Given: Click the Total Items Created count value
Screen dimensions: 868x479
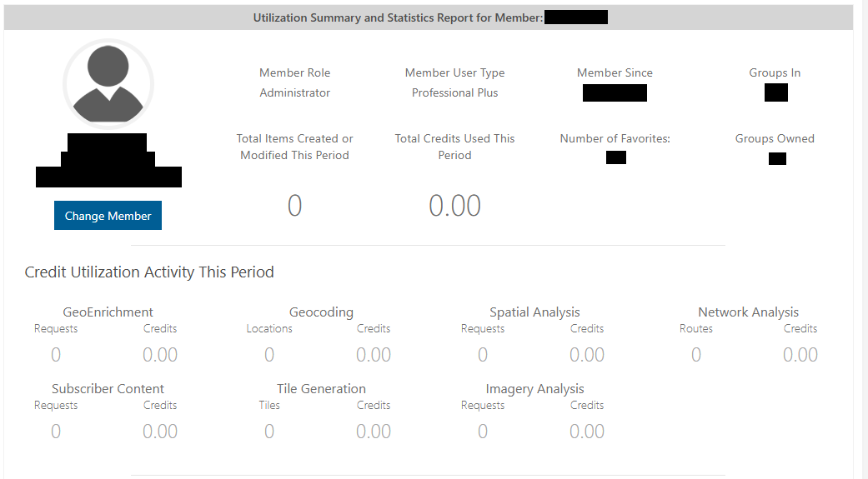Looking at the screenshot, I should [x=294, y=206].
